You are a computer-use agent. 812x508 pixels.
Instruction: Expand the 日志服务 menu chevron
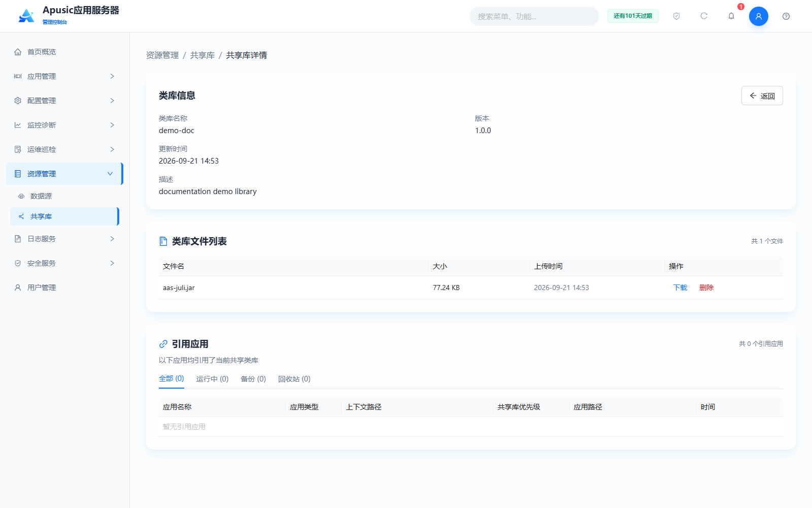pos(112,239)
